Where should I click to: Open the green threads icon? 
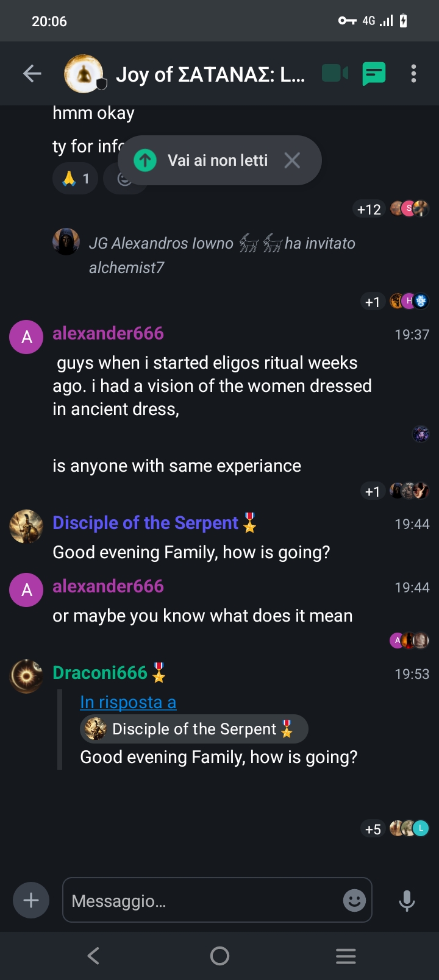(374, 74)
